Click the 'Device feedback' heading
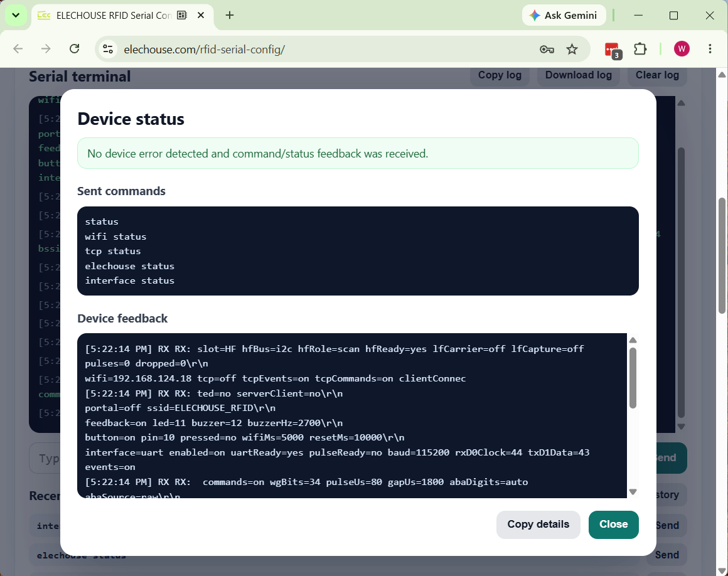728x576 pixels. point(122,318)
